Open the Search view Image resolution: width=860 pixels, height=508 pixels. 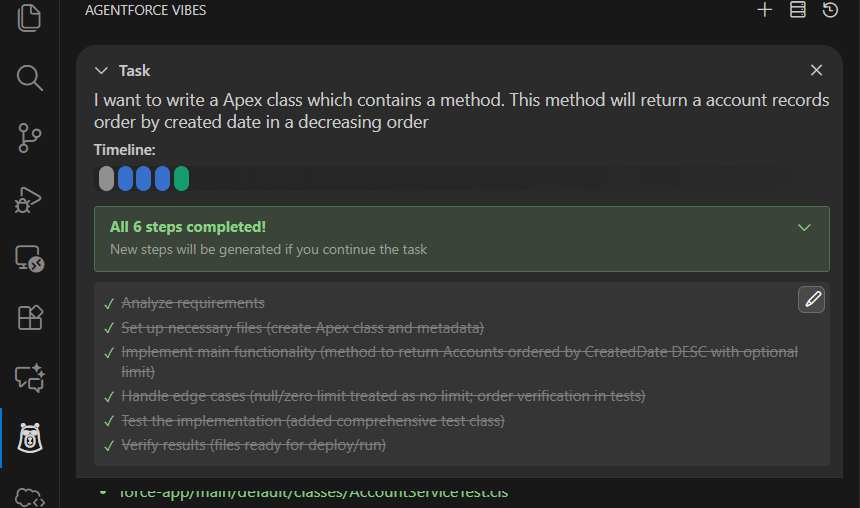pos(29,77)
